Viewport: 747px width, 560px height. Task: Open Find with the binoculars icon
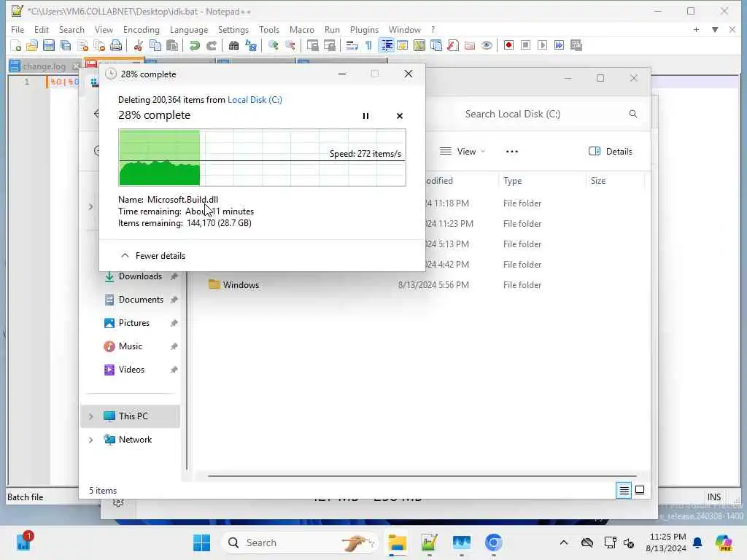point(233,45)
